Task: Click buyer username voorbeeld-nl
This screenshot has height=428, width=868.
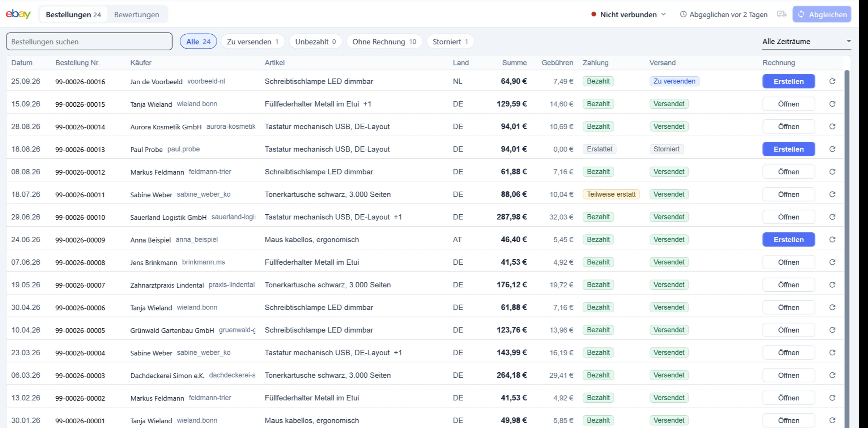Action: [x=206, y=81]
